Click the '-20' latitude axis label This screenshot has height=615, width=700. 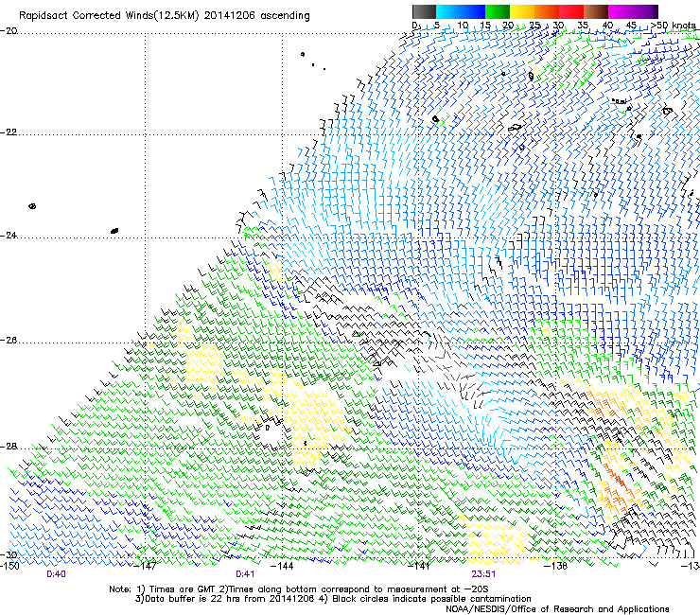[9, 31]
